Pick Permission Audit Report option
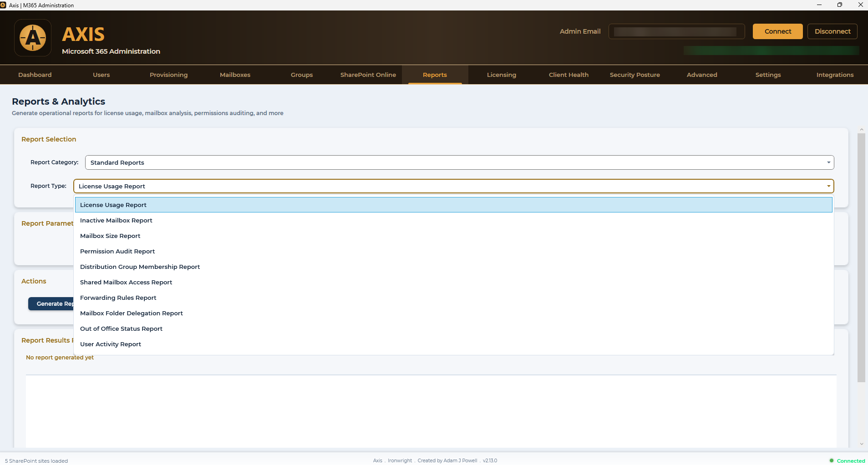 (453, 251)
